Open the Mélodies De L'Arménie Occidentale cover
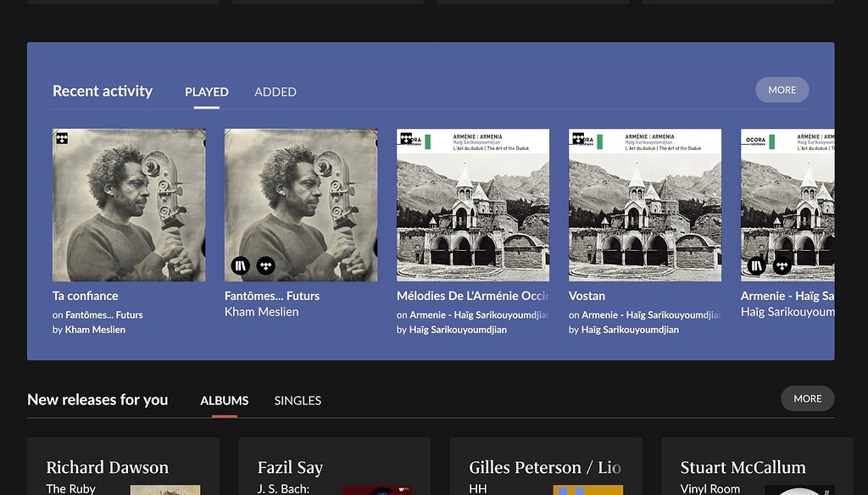 (x=472, y=204)
